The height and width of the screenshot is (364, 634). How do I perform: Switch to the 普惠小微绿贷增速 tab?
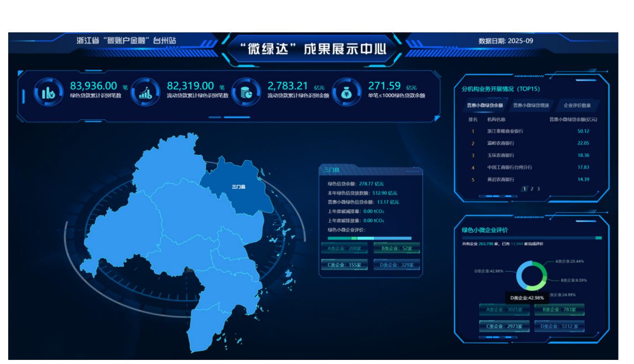point(531,105)
